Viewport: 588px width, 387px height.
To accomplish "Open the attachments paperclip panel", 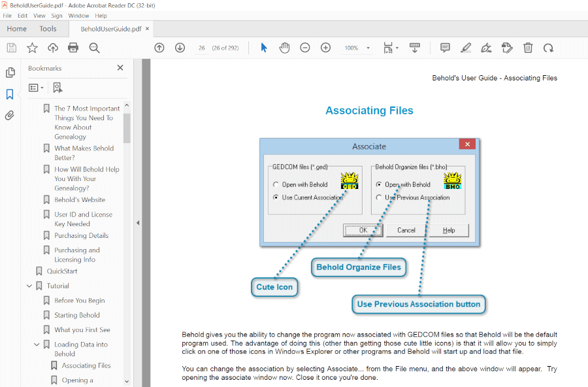I will click(x=10, y=115).
